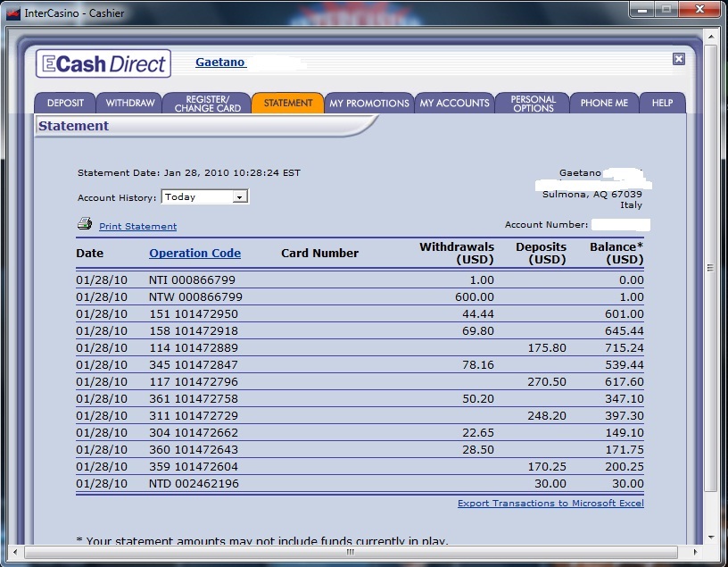Image resolution: width=728 pixels, height=567 pixels.
Task: Click the 270.50 deposit value
Action: tap(547, 381)
